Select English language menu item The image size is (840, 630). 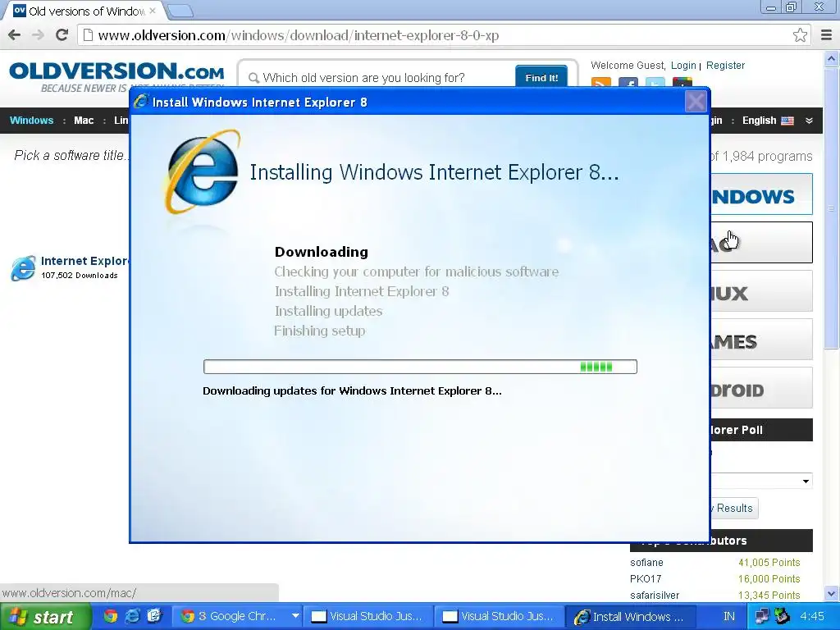click(759, 121)
